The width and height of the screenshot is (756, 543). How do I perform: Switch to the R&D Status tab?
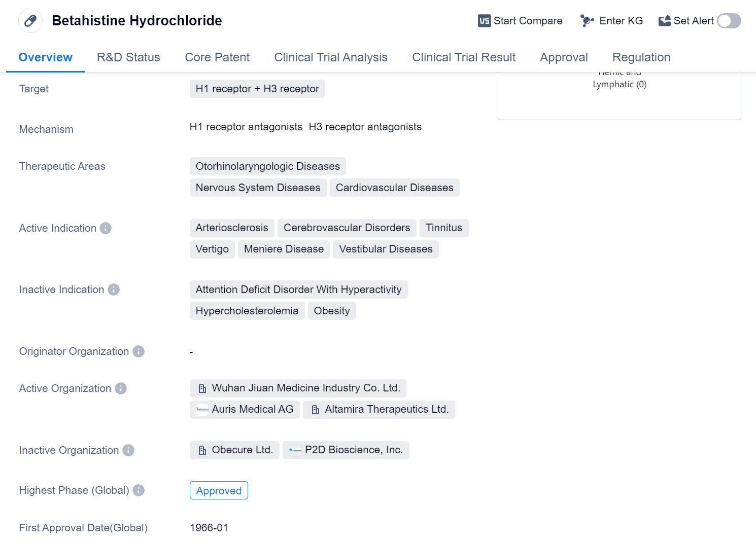128,57
